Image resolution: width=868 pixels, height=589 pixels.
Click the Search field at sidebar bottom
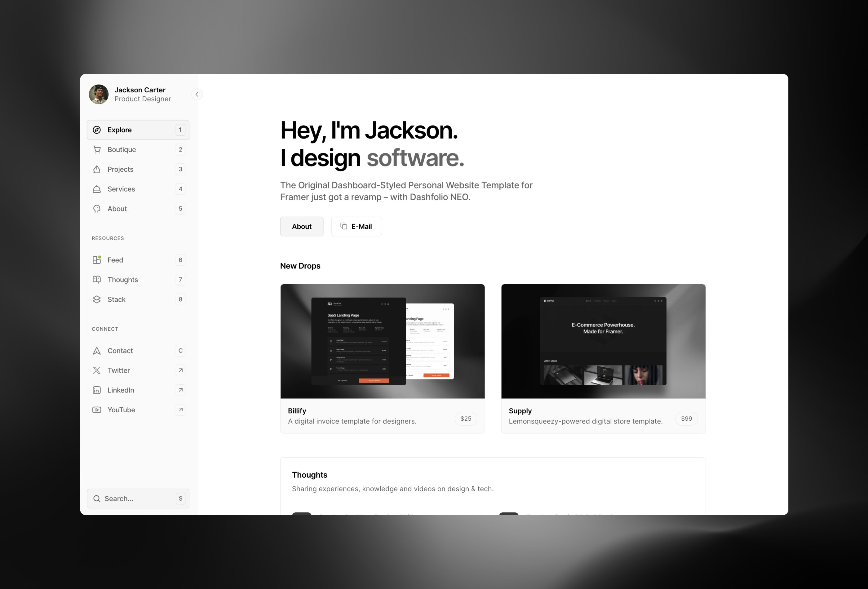tap(138, 498)
